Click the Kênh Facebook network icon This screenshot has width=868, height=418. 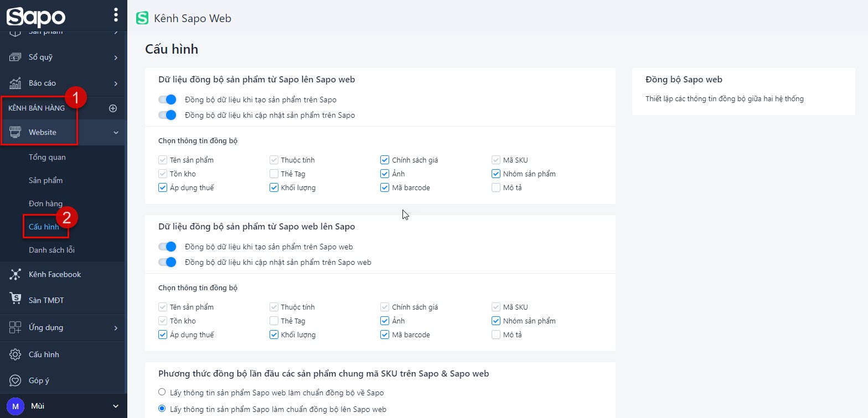[15, 274]
